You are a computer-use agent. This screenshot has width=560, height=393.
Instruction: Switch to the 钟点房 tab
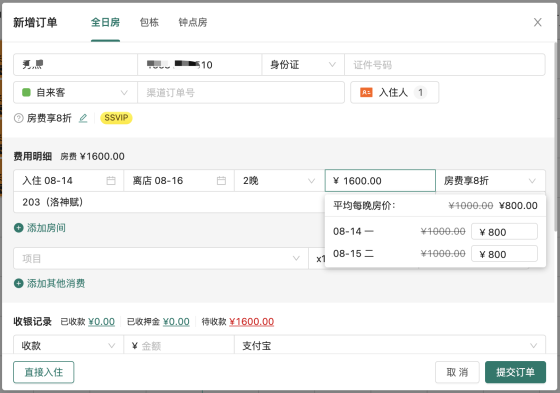pos(193,23)
